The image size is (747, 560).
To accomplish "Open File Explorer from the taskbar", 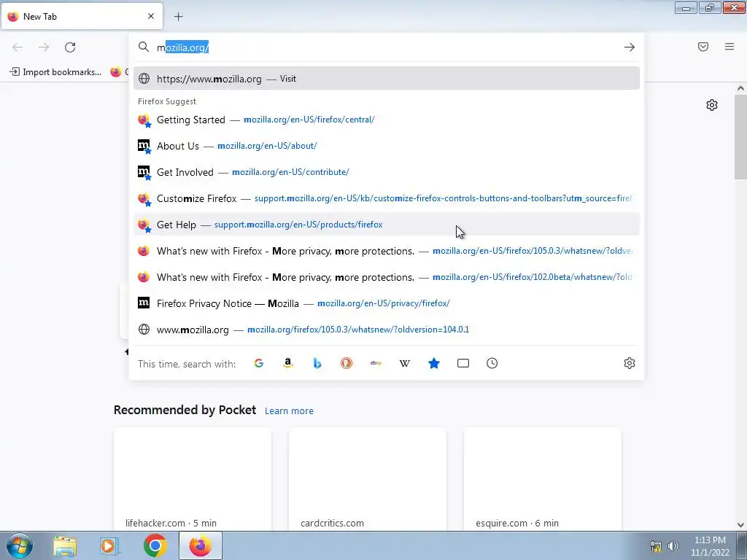I will 65,545.
